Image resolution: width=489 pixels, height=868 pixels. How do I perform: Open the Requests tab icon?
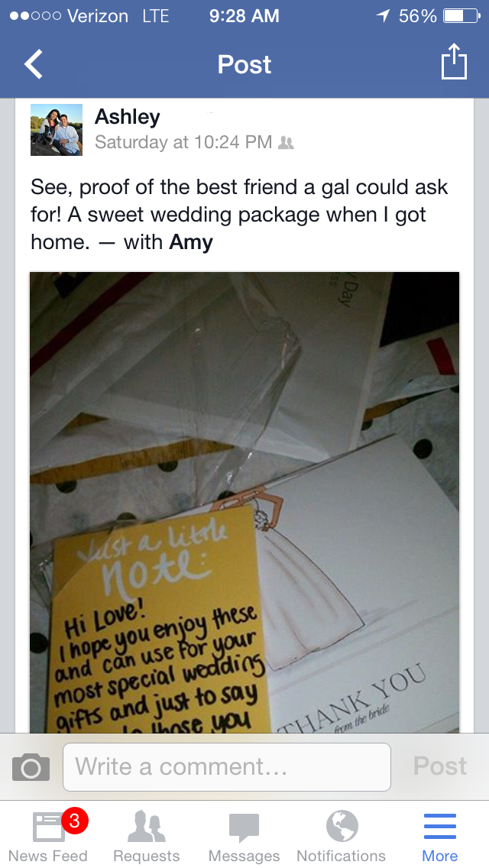point(146,827)
